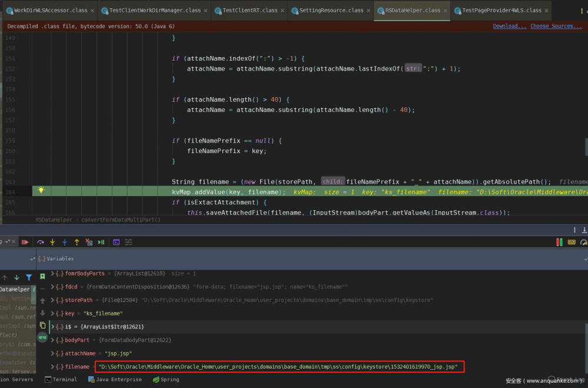Open the Evaluate Expression tool
The height and width of the screenshot is (388, 588).
coord(117,242)
